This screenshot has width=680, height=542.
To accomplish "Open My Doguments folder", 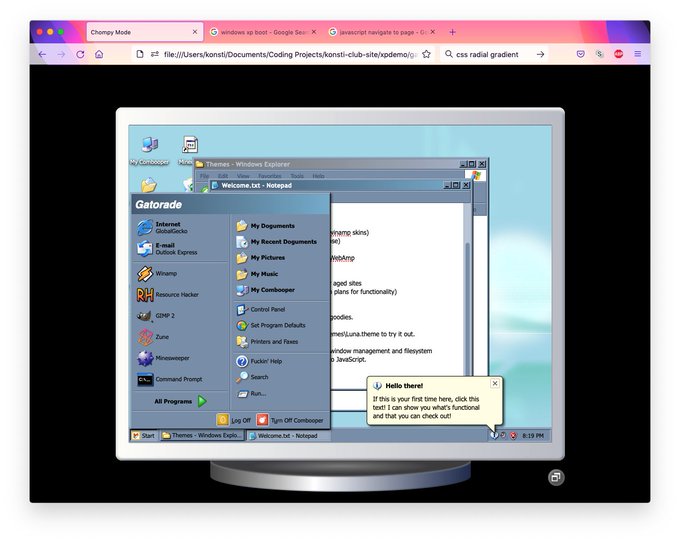I will 266,226.
